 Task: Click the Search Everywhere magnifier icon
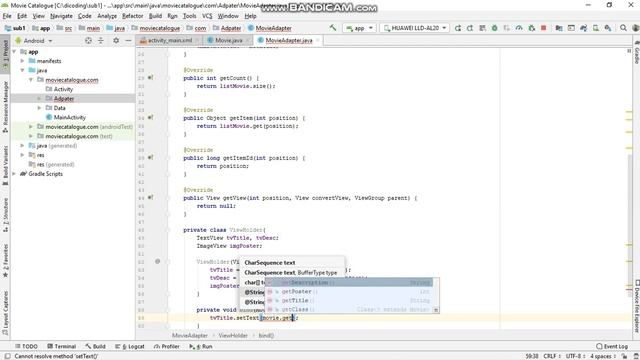pyautogui.click(x=623, y=28)
